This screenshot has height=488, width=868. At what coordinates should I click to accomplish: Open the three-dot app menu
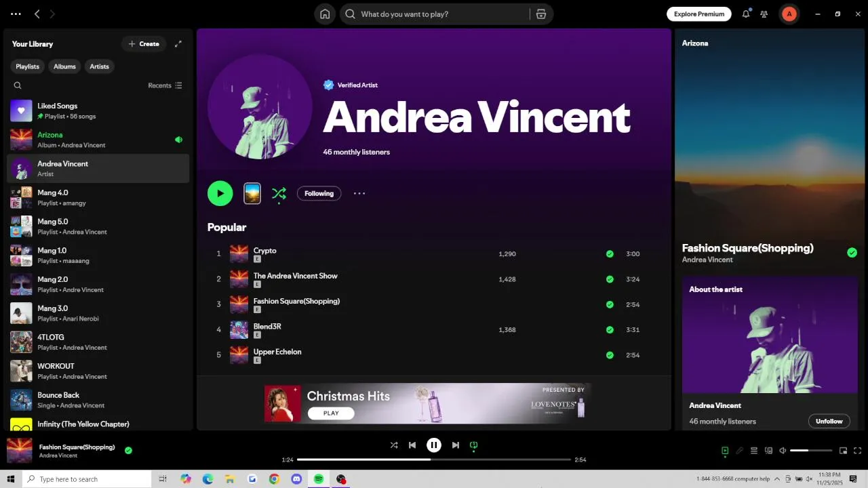point(16,14)
